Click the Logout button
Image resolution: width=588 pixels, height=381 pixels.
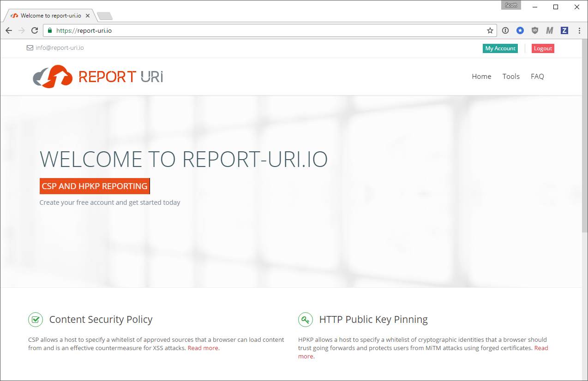click(542, 48)
